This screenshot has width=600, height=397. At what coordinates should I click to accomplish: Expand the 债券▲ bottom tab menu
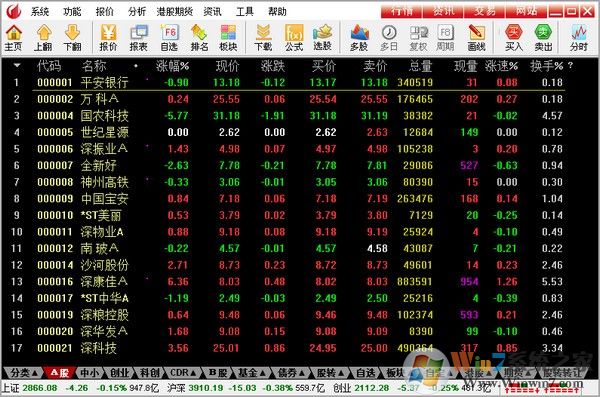pyautogui.click(x=291, y=372)
